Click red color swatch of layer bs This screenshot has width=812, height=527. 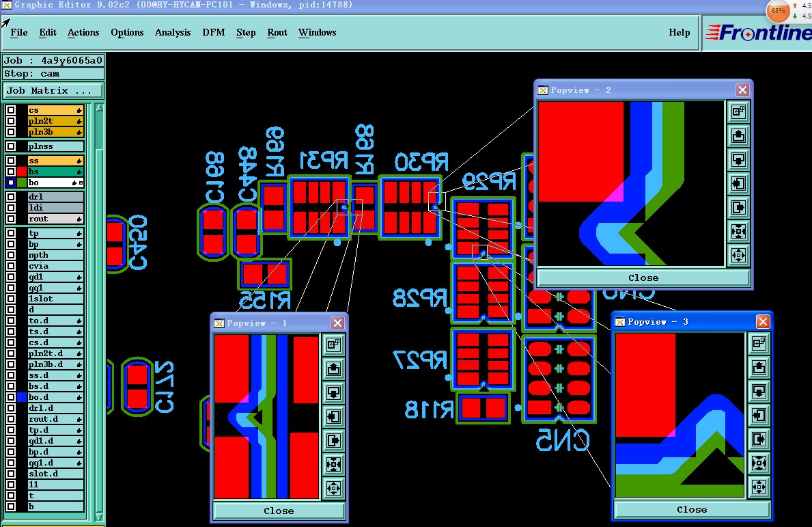(22, 172)
